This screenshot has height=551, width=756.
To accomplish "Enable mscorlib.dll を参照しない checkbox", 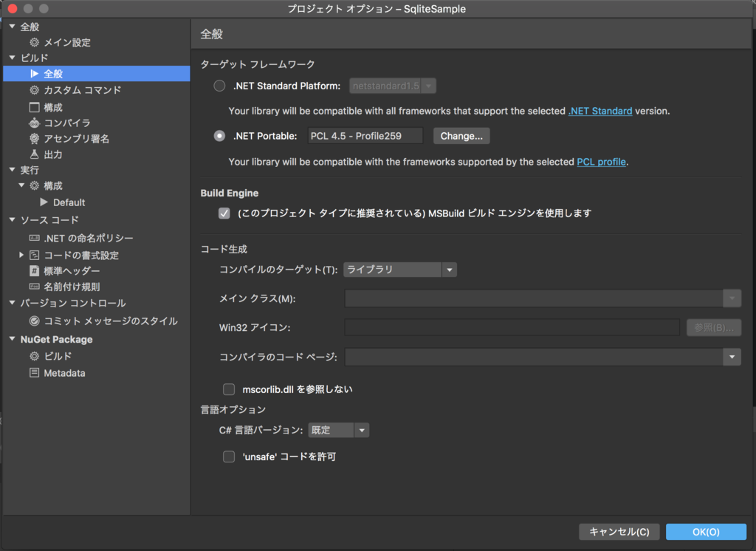I will pos(229,389).
